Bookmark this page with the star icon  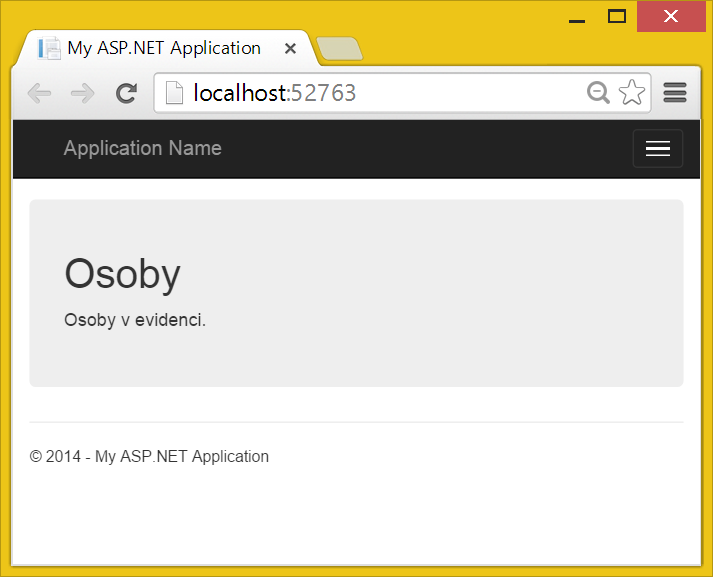(632, 92)
